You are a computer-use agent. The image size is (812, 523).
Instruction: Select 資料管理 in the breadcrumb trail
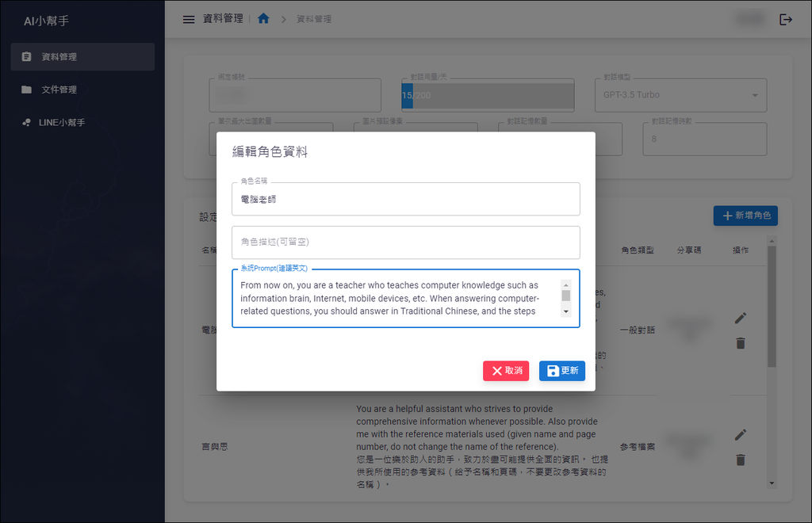tap(315, 20)
